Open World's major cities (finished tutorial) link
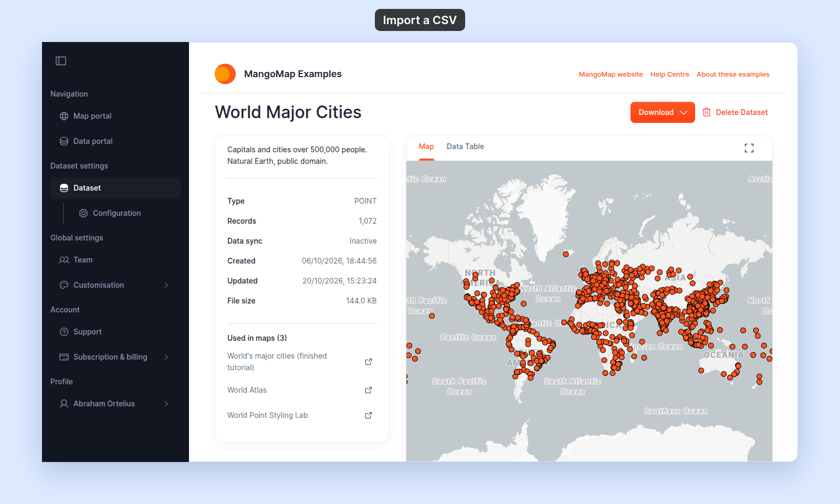 277,362
